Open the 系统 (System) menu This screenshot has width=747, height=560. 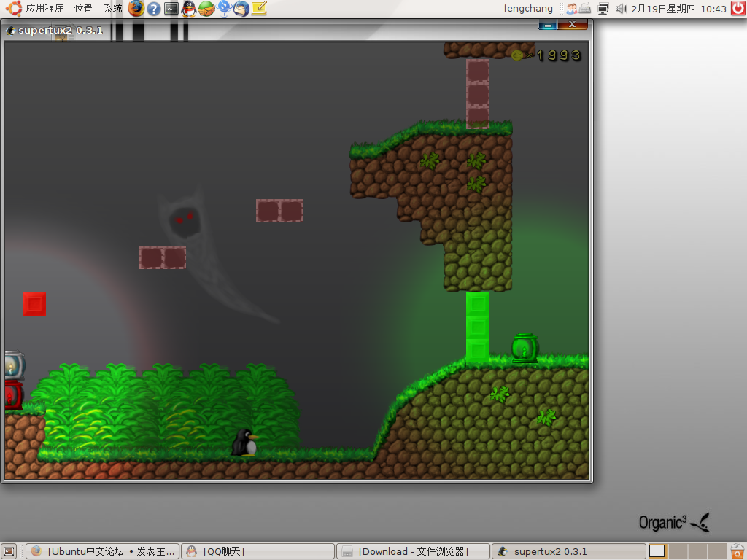pyautogui.click(x=113, y=8)
